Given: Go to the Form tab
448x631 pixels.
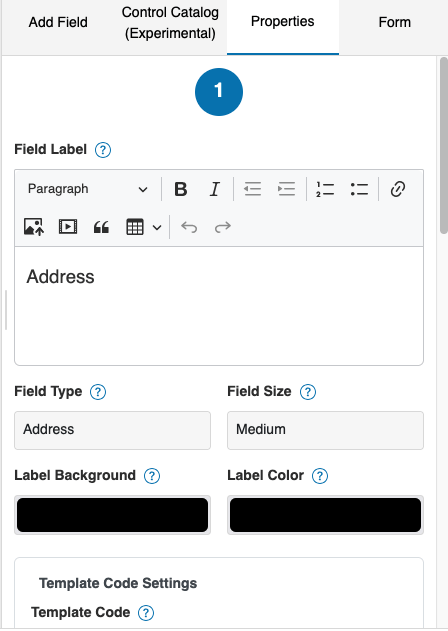Looking at the screenshot, I should 394,22.
